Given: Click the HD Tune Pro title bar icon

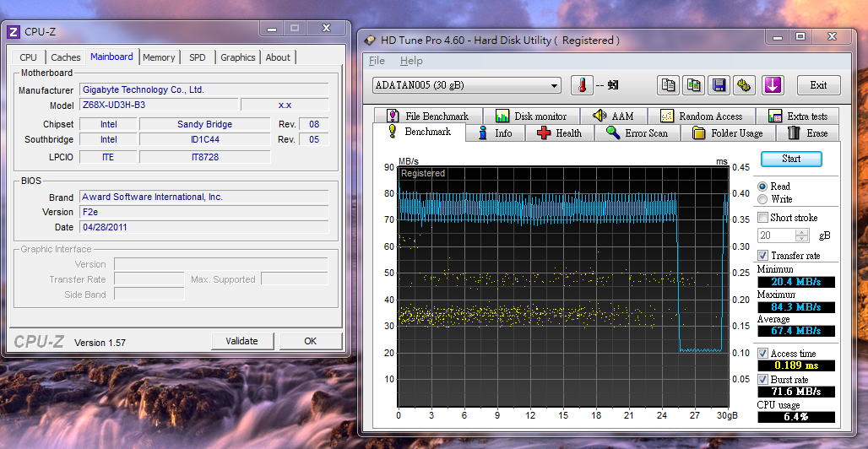Looking at the screenshot, I should [x=370, y=41].
